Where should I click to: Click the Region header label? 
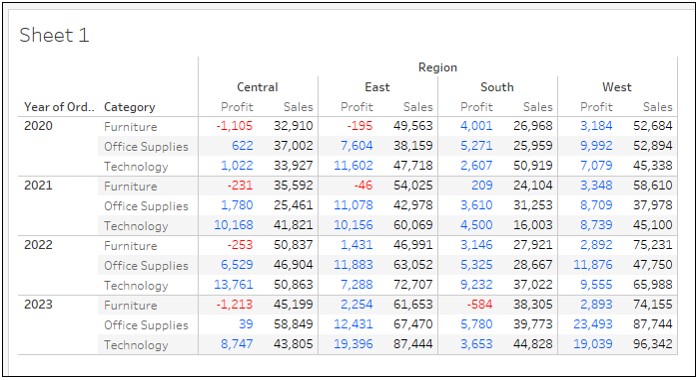point(438,67)
